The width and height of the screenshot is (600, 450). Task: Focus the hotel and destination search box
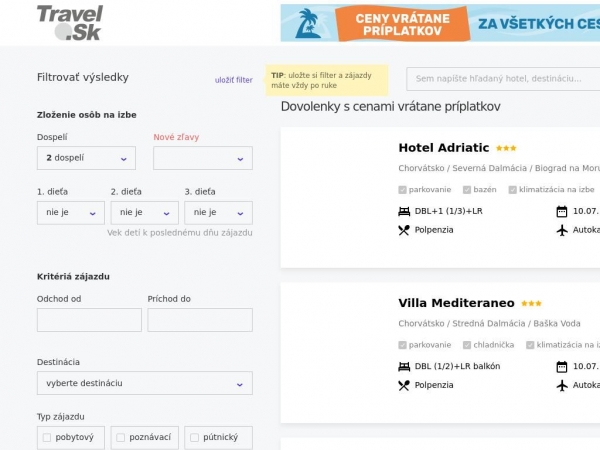coord(503,79)
